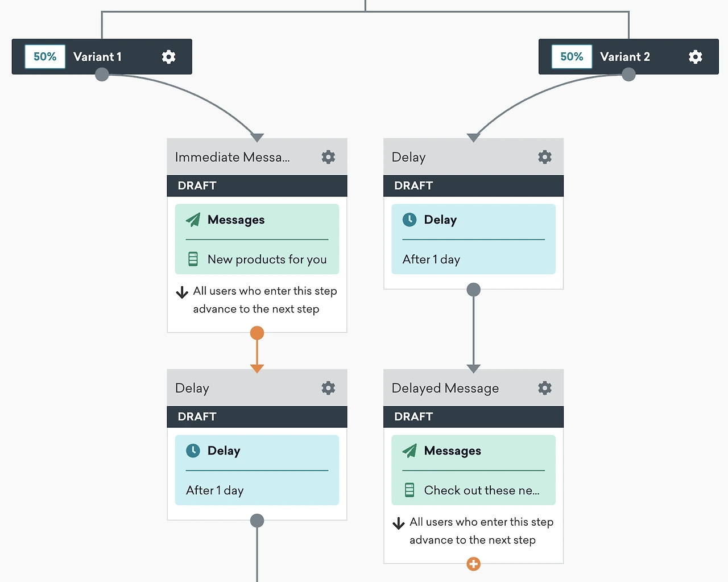
Task: Click the clock icon in the first Delay step
Action: point(409,220)
